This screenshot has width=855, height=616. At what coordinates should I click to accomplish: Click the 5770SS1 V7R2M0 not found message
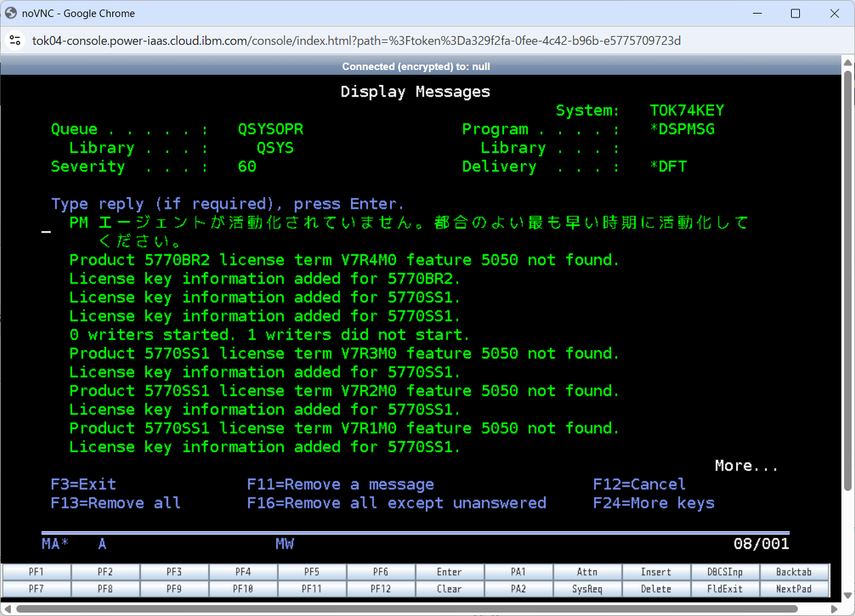(x=345, y=391)
